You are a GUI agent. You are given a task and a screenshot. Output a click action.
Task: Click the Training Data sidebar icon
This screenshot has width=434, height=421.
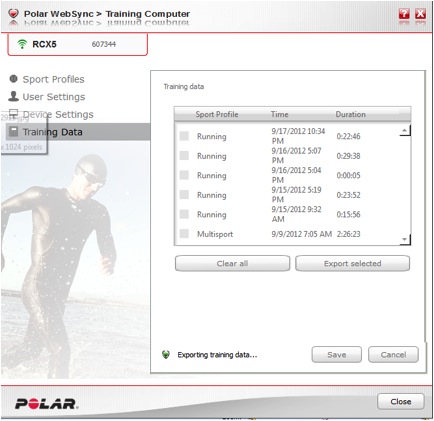[x=13, y=131]
